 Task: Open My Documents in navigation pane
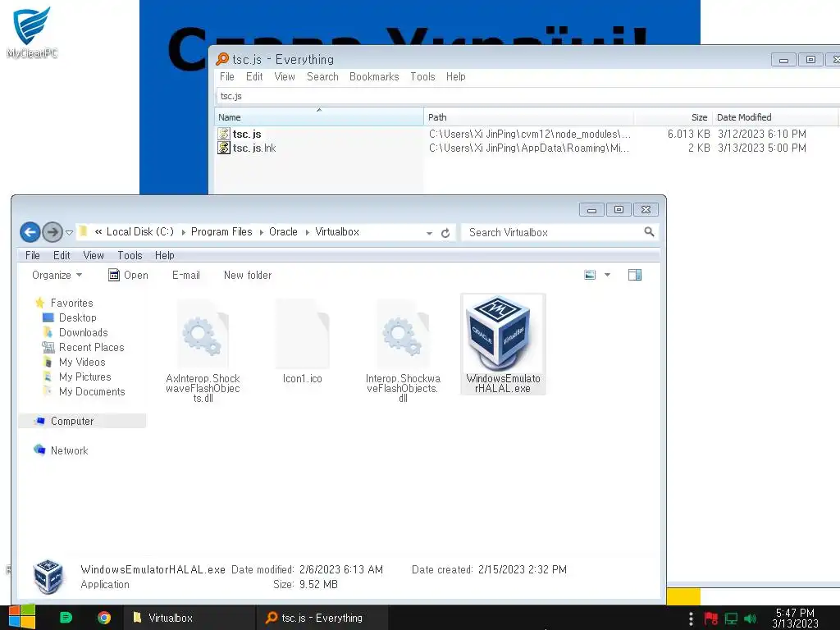coord(84,391)
